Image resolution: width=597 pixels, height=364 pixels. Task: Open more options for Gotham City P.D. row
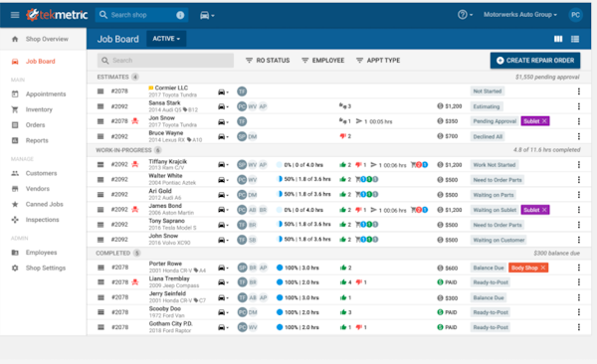[579, 327]
